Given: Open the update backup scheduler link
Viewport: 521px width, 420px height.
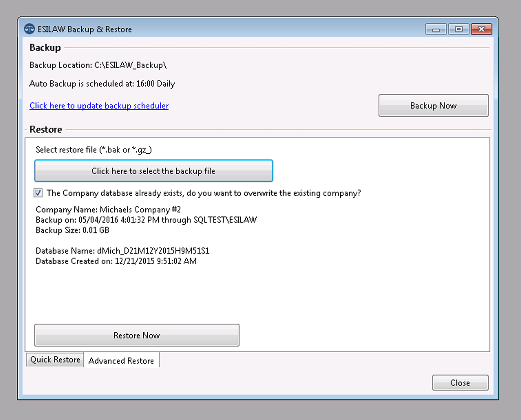Looking at the screenshot, I should 99,106.
